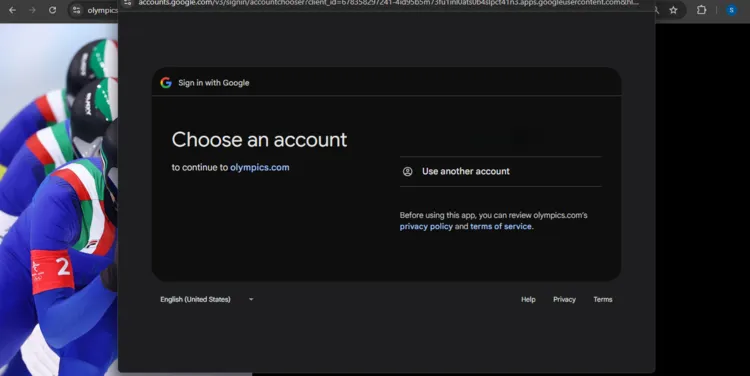Image resolution: width=750 pixels, height=376 pixels.
Task: Open the Privacy footer link
Action: point(564,299)
